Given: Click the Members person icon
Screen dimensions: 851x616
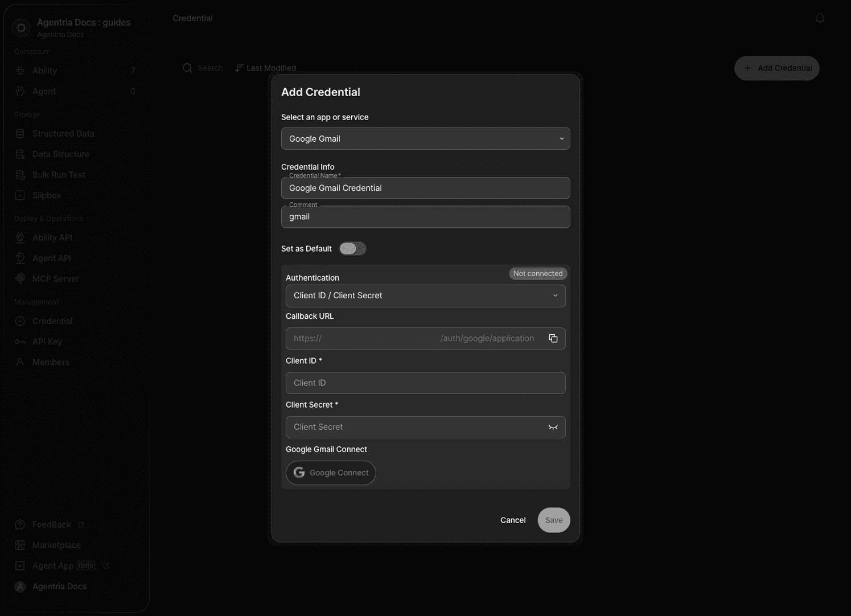Looking at the screenshot, I should pyautogui.click(x=20, y=362).
